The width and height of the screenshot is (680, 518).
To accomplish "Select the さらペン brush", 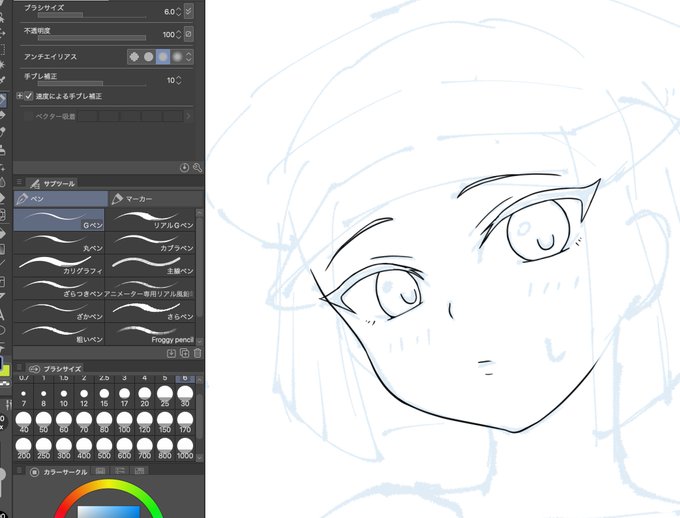I will 150,311.
